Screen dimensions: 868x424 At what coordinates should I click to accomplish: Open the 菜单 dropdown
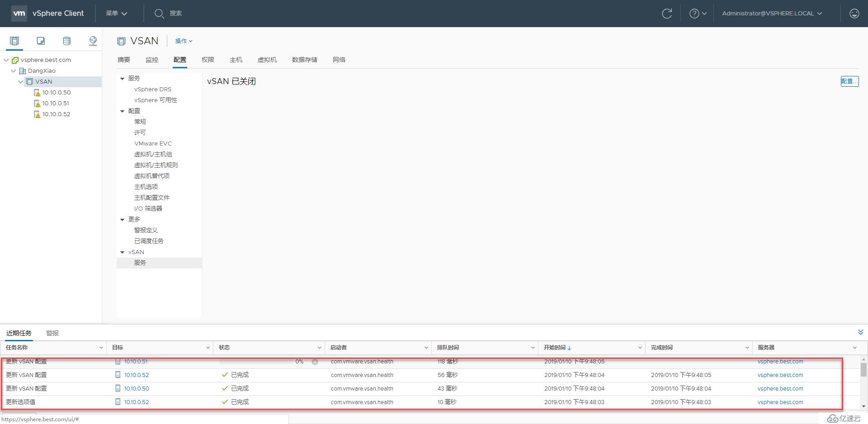pyautogui.click(x=117, y=14)
